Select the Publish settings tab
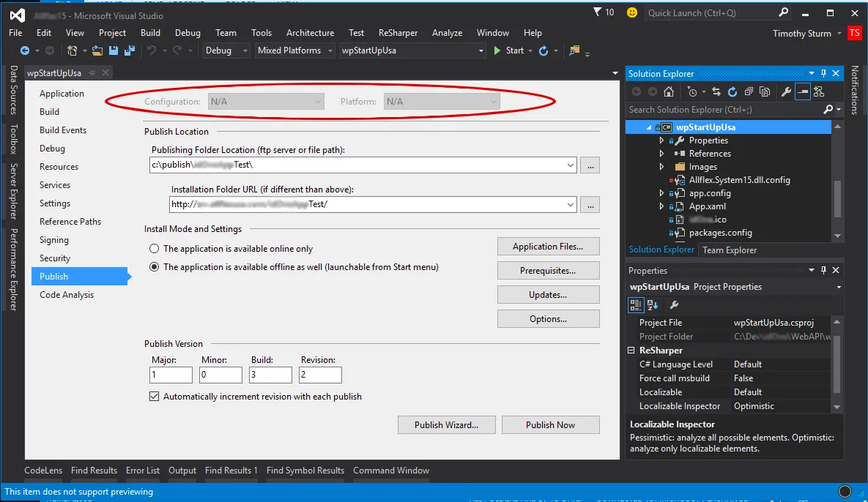Screen dimensions: 868x502 coord(80,277)
